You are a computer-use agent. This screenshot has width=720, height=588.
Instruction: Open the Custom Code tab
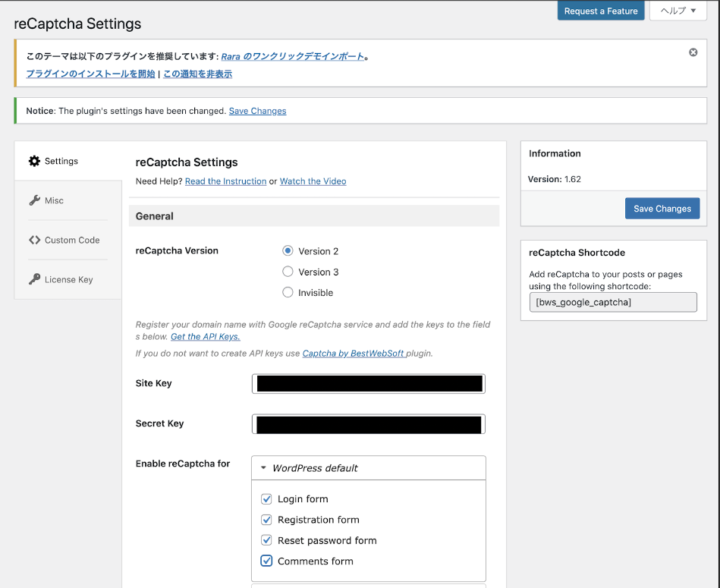[x=68, y=240]
